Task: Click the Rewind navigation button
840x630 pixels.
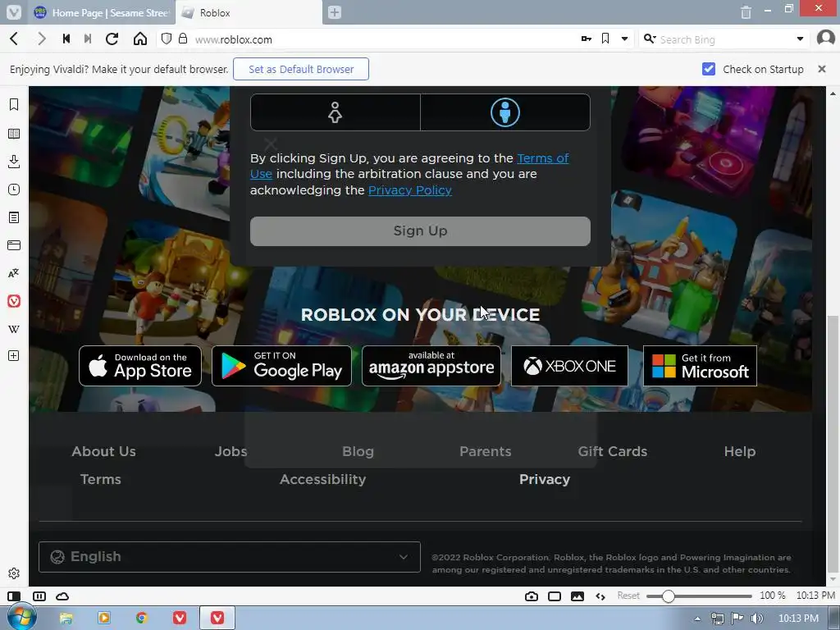Action: click(66, 39)
